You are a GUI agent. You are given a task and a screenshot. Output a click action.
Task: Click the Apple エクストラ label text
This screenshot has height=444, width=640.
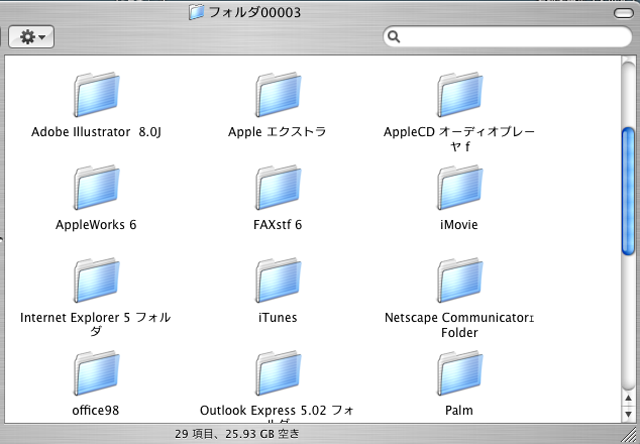pos(277,132)
